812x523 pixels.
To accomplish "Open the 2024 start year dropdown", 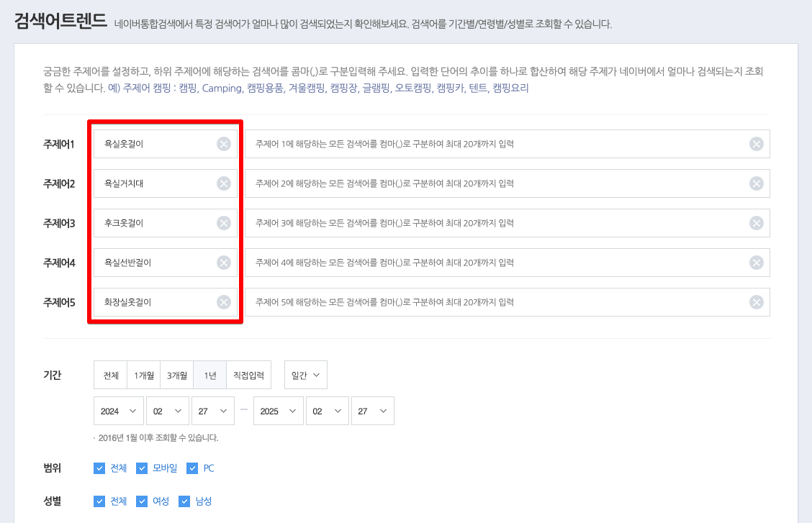I will click(x=118, y=411).
